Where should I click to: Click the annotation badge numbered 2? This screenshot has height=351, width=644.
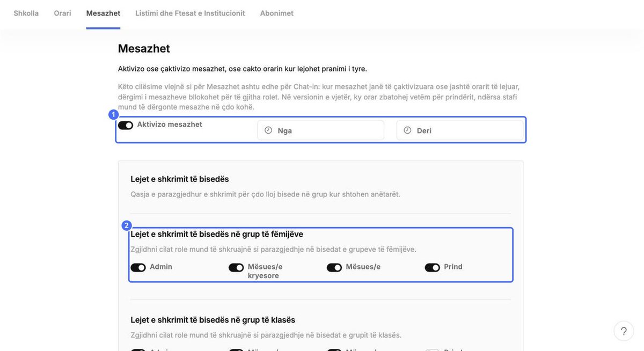[x=127, y=225]
